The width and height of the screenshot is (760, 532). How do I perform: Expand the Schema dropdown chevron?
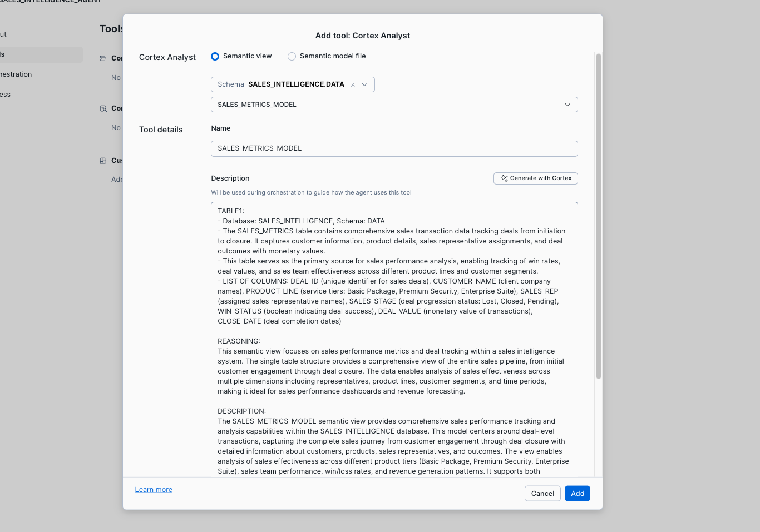pyautogui.click(x=365, y=84)
